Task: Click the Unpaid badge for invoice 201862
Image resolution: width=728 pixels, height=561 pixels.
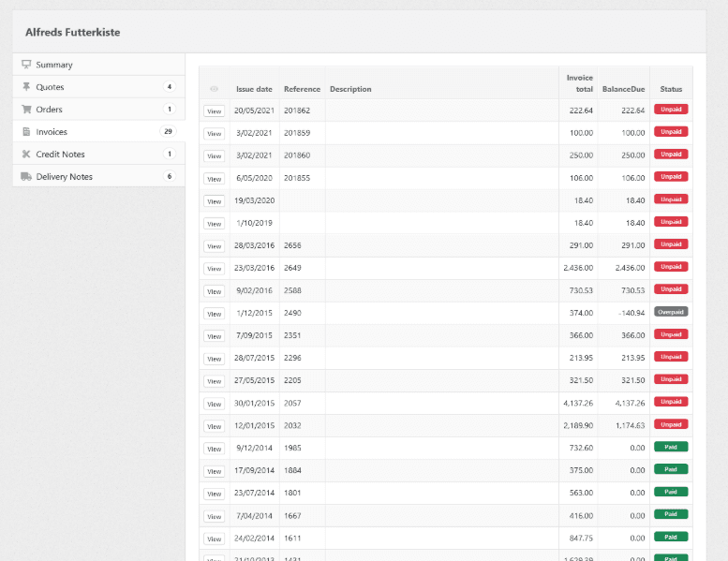Action: click(x=671, y=109)
